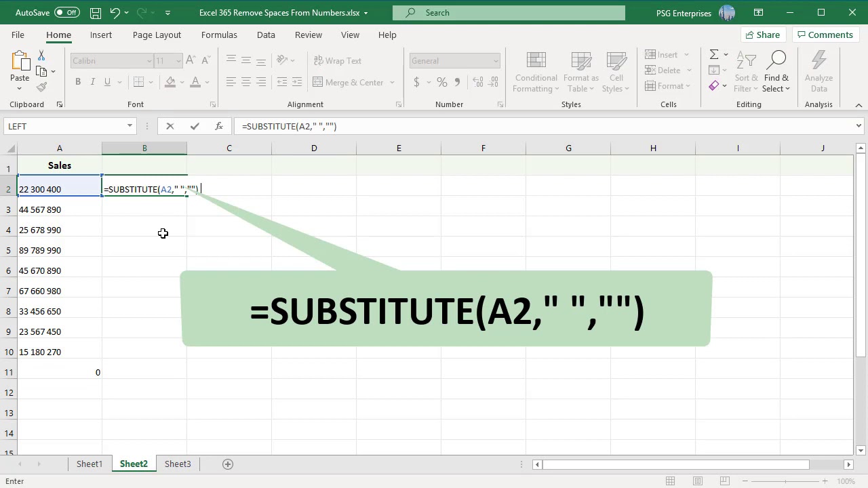Click the Paste clipboard icon

[20, 62]
